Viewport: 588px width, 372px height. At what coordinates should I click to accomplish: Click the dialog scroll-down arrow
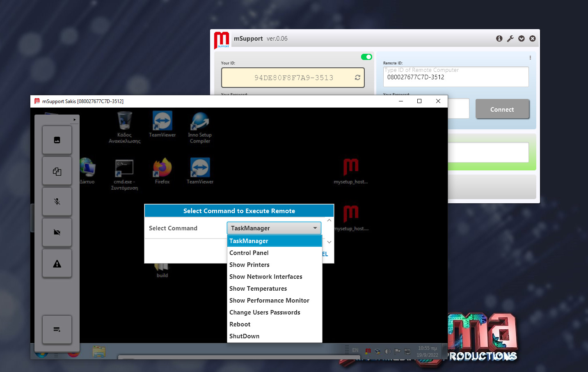329,242
